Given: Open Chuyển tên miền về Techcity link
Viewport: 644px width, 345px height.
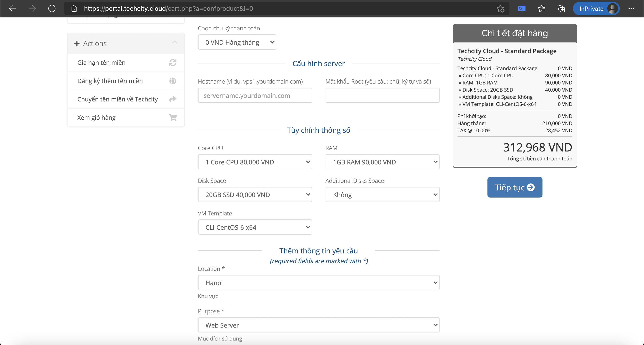Looking at the screenshot, I should (x=117, y=99).
